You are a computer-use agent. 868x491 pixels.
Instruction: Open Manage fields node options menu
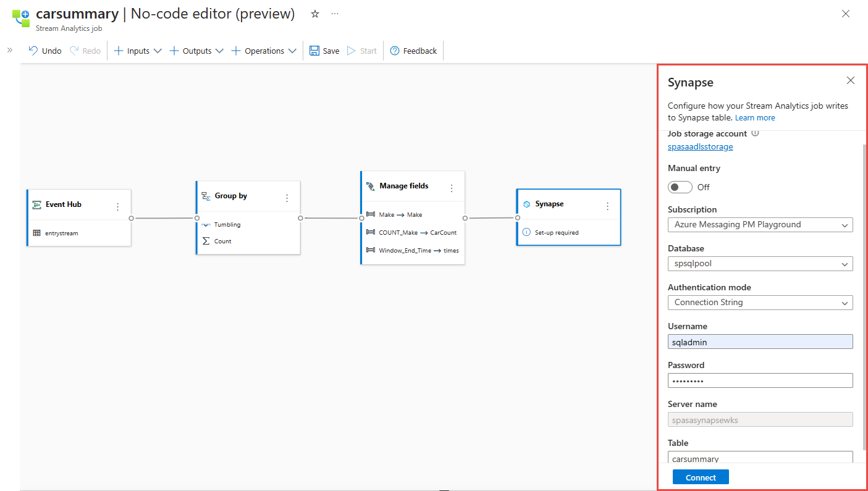(452, 188)
